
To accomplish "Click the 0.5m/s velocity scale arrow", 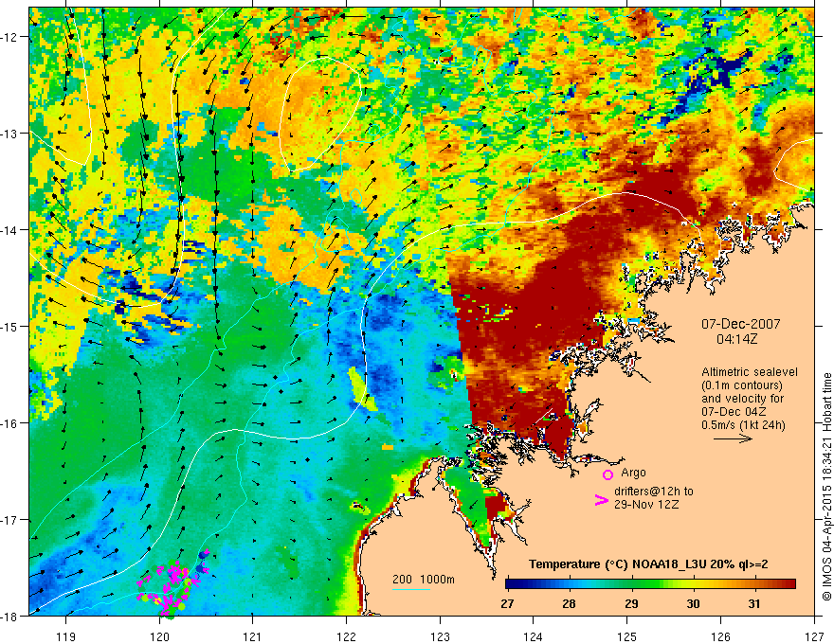I will tap(733, 438).
